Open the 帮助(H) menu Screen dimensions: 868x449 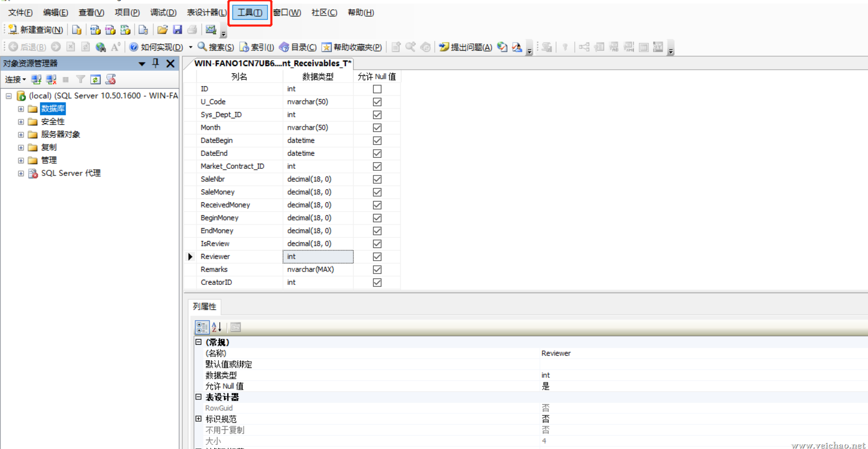tap(361, 12)
